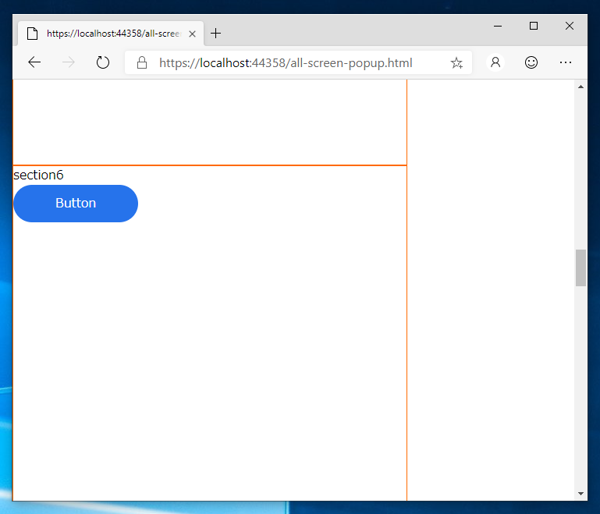Click the section6 heading text
This screenshot has height=514, width=600.
38,175
